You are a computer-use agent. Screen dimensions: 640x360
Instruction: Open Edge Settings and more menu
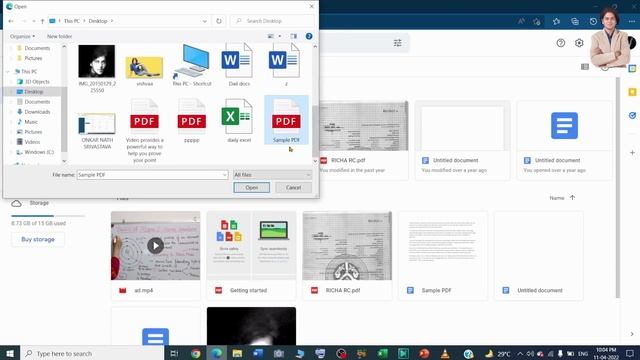coord(632,21)
